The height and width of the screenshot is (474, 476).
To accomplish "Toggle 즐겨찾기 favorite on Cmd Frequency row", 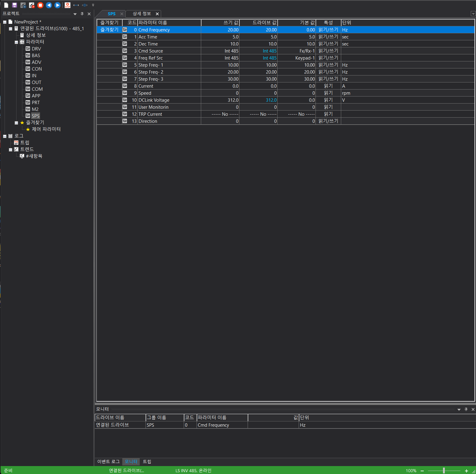I will click(109, 30).
